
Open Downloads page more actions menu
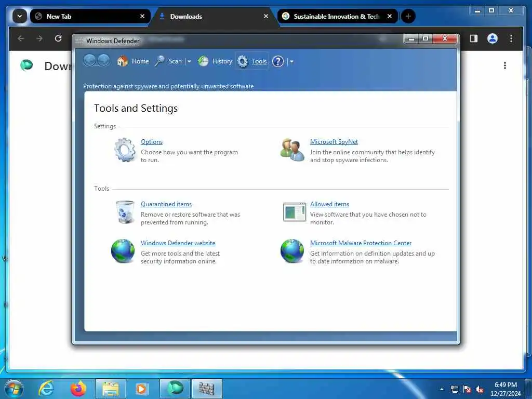pyautogui.click(x=505, y=65)
